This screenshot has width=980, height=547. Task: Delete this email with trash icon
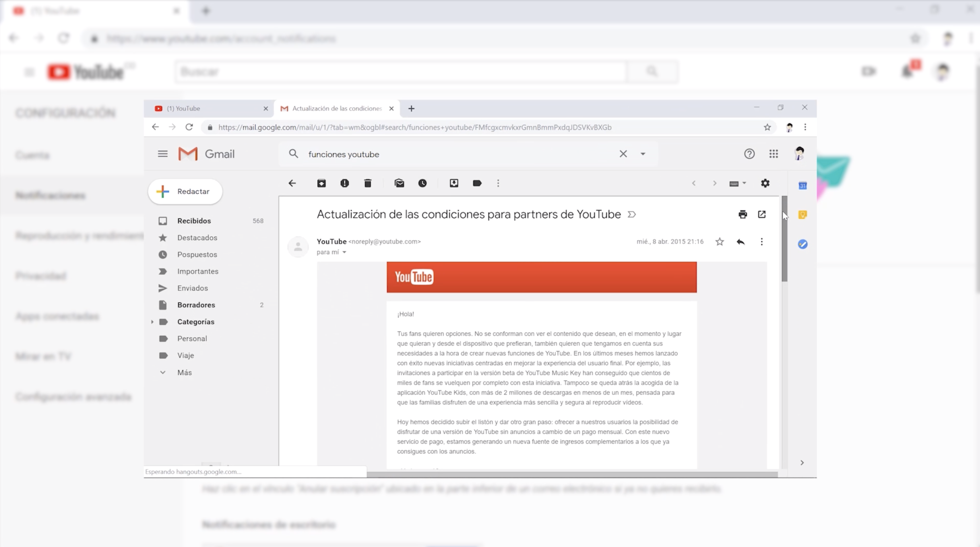[368, 183]
